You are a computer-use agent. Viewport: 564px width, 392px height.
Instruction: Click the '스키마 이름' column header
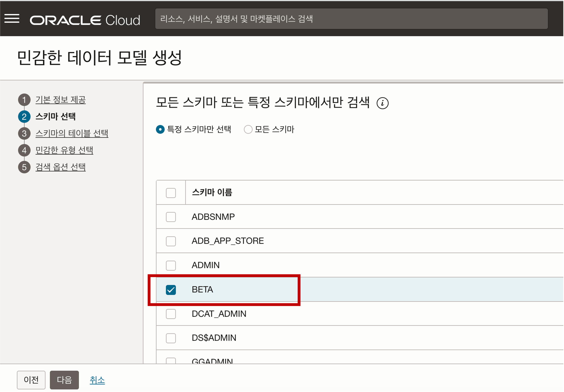click(212, 192)
